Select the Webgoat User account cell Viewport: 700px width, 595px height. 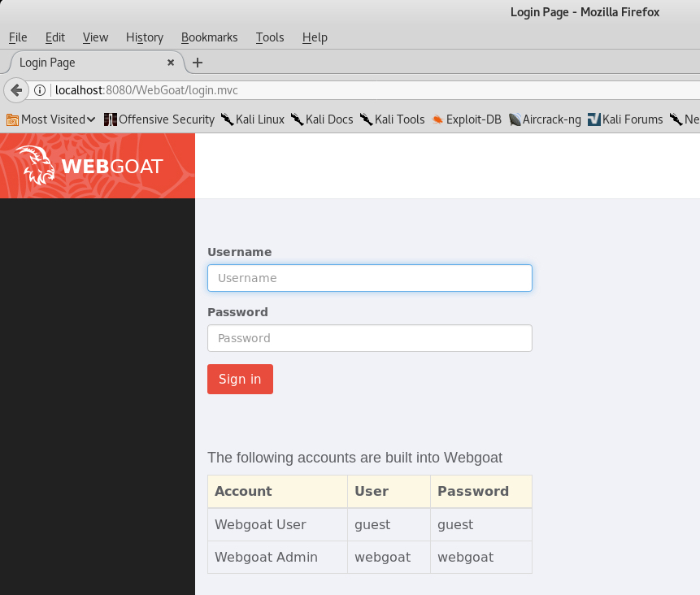(x=278, y=524)
